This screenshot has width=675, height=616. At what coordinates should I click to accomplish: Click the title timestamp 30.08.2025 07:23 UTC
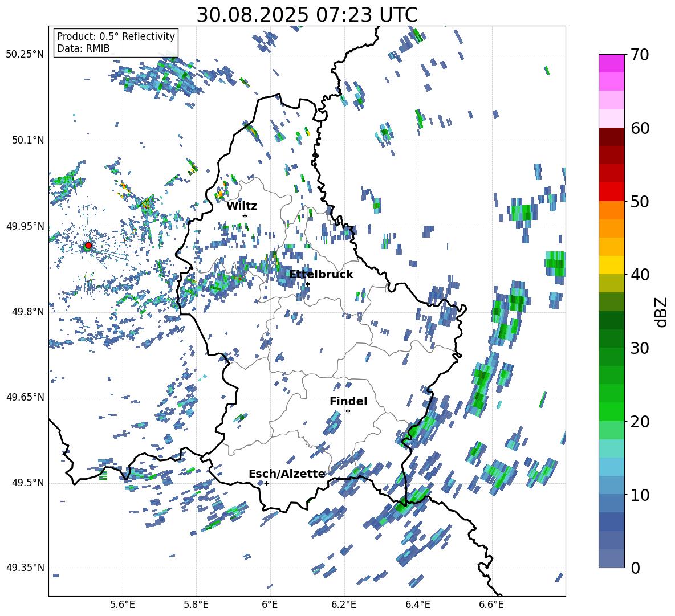[307, 15]
